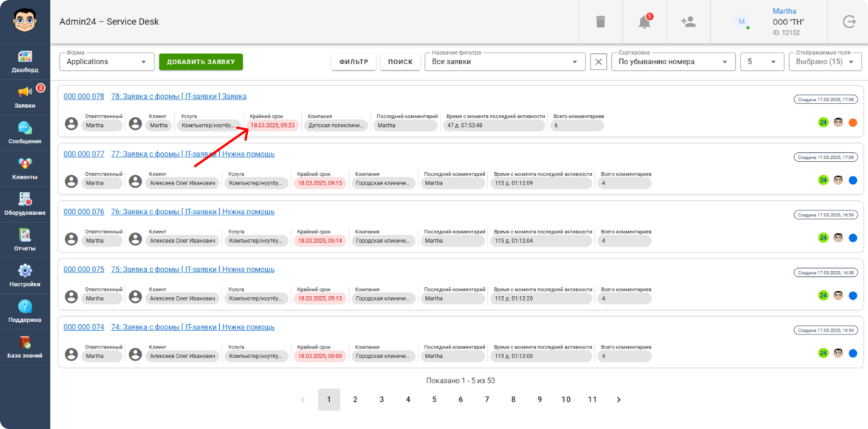The width and height of the screenshot is (868, 429).
Task: Open the notifications bell
Action: click(644, 22)
